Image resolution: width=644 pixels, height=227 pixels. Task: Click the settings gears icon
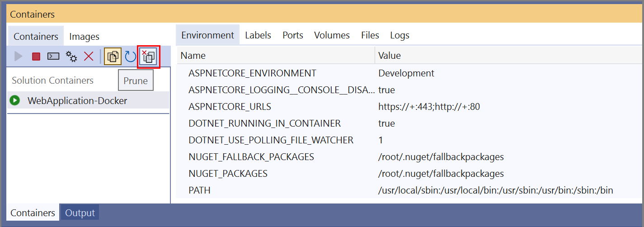coord(71,57)
